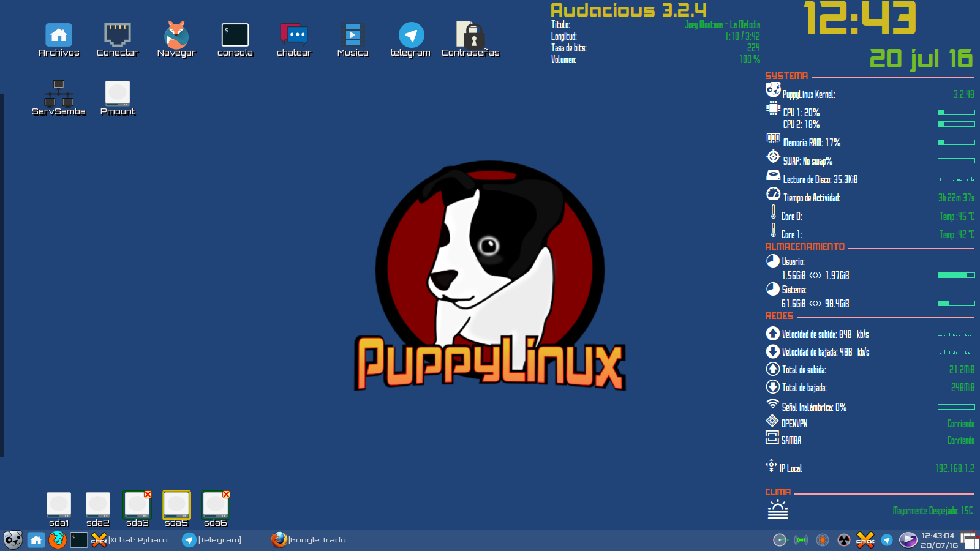Viewport: 980px width, 551px height.
Task: Click the radiation symbol tray icon
Action: [844, 540]
